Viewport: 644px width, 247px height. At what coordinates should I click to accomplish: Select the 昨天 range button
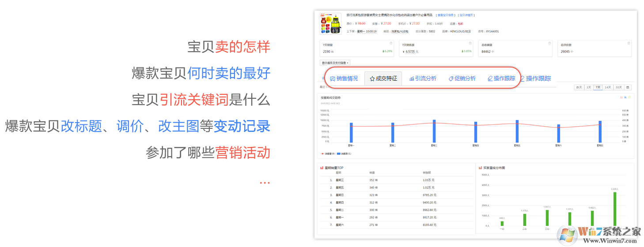tap(579, 87)
